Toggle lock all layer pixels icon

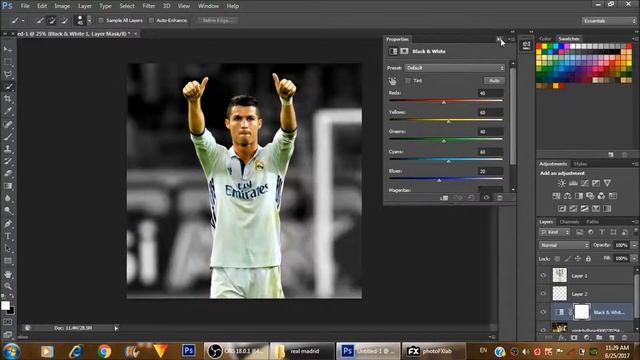tap(588, 258)
